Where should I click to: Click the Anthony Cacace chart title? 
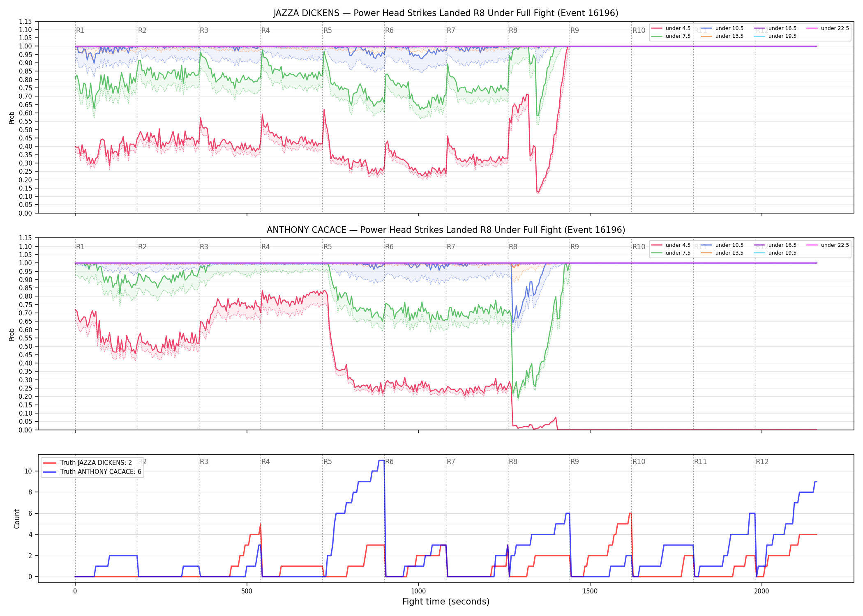pos(446,230)
